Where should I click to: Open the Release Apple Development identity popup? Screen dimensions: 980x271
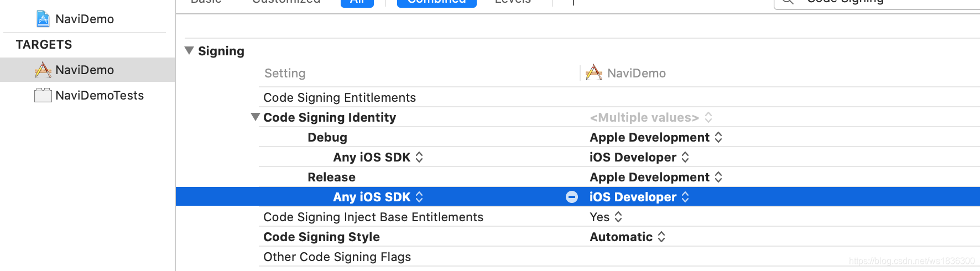tap(656, 177)
